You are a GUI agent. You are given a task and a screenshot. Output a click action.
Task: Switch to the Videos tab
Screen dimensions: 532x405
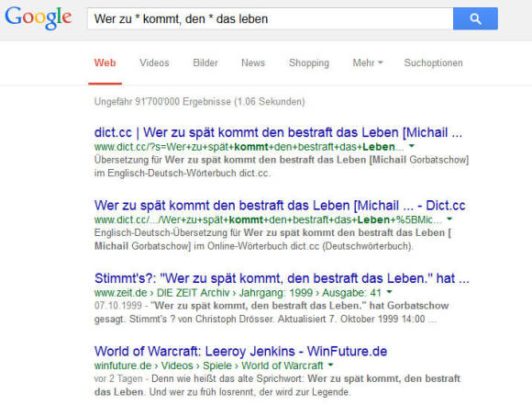(154, 62)
